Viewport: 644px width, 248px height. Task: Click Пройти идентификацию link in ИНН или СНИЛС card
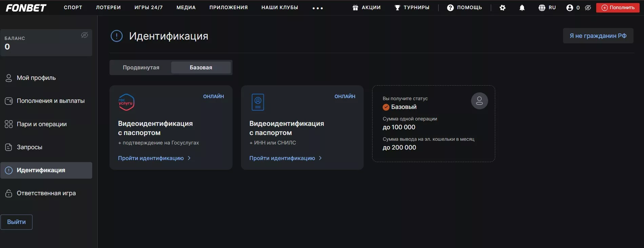coord(285,158)
